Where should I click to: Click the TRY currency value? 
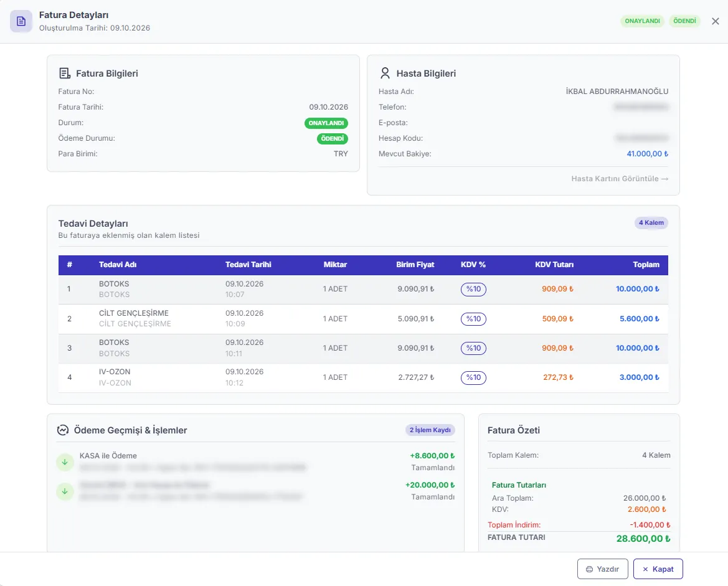341,154
